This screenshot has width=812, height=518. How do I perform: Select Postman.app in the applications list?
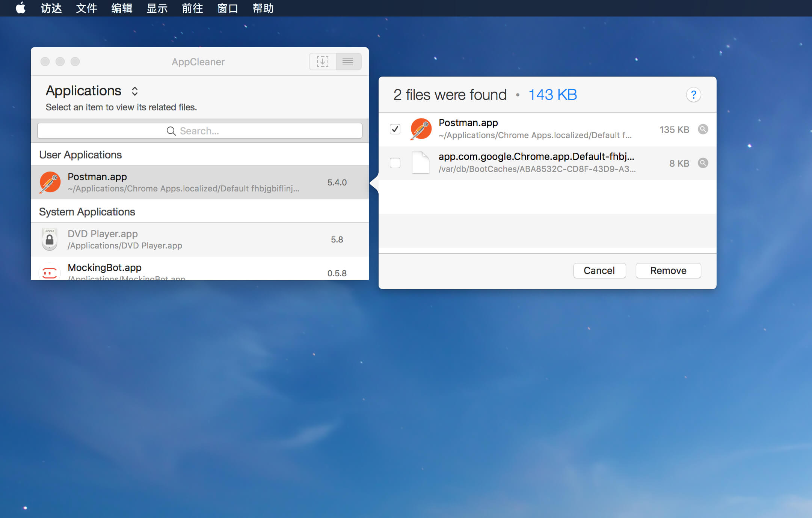pos(200,182)
